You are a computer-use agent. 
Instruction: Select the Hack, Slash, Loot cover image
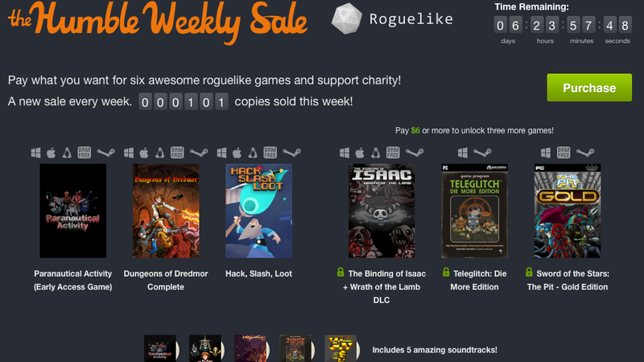point(258,211)
